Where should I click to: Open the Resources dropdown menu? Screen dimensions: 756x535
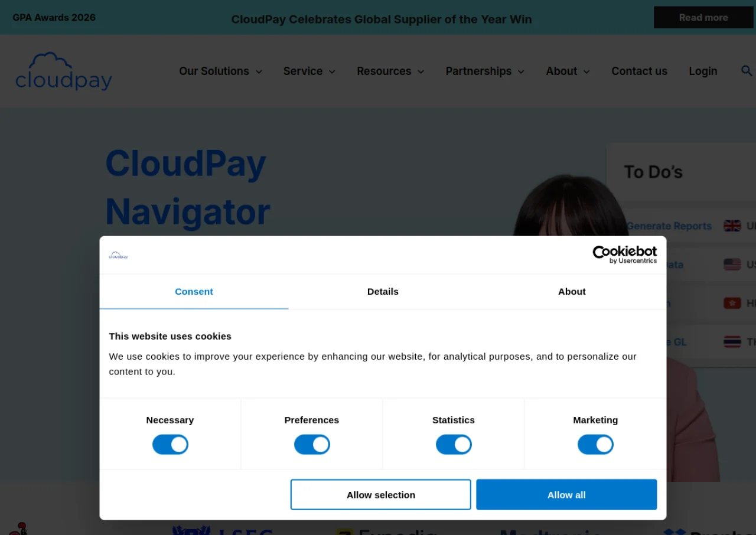click(x=390, y=71)
